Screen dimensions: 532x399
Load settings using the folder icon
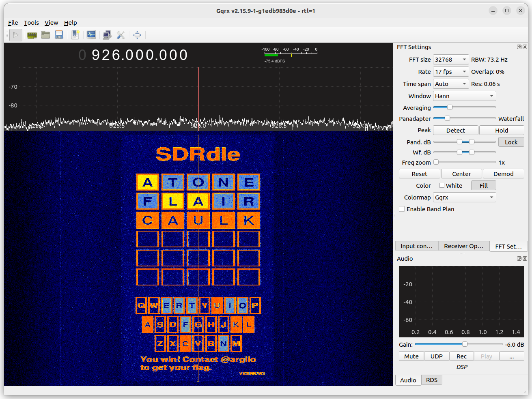[x=45, y=35]
